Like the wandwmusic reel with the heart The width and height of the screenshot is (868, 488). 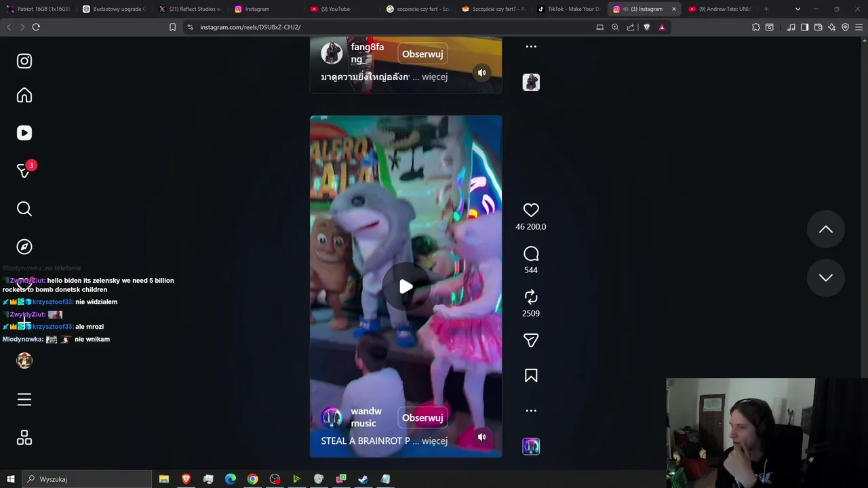click(x=531, y=210)
